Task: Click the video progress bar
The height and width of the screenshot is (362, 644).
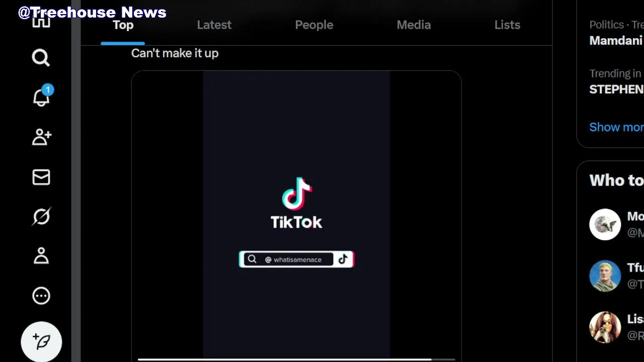Action: click(296, 359)
